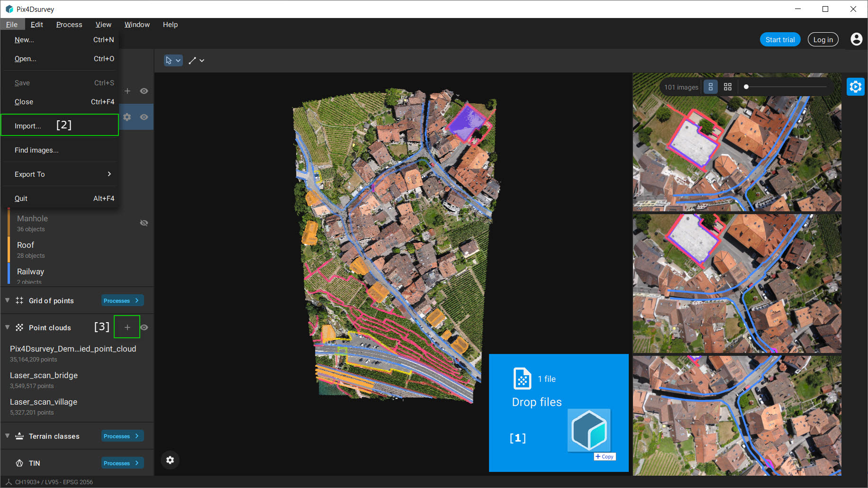Switch image panel to single column layout
The height and width of the screenshot is (488, 868).
click(710, 87)
